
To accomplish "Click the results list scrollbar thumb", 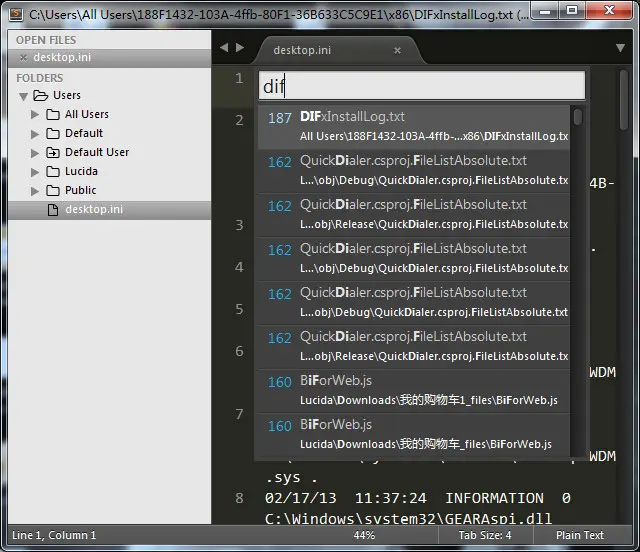I will [577, 117].
